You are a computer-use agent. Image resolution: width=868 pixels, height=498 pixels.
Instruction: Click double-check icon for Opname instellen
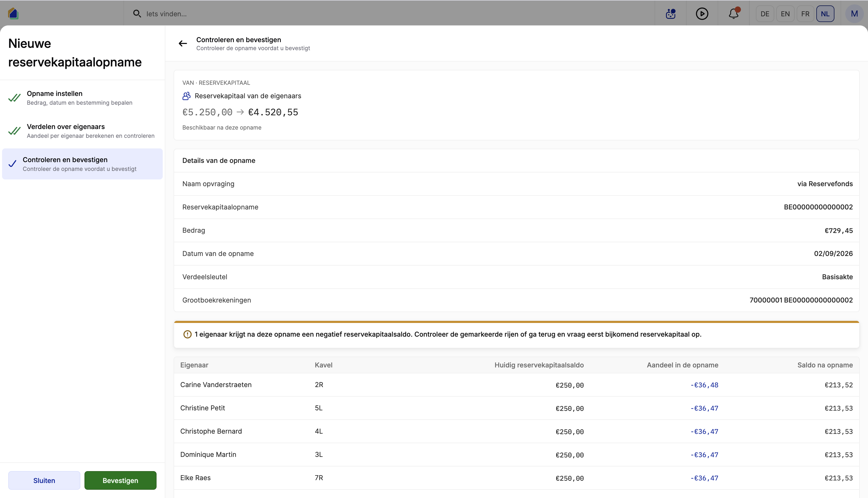(x=14, y=98)
